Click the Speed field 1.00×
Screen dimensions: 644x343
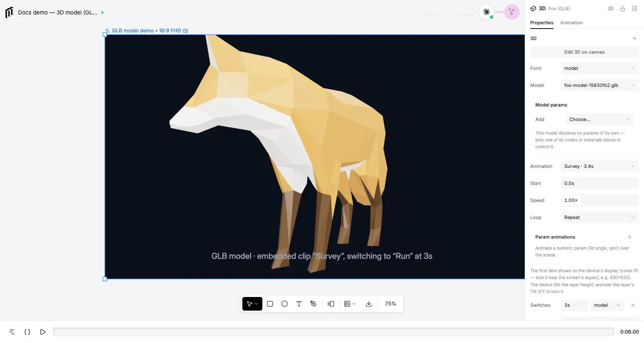click(600, 200)
